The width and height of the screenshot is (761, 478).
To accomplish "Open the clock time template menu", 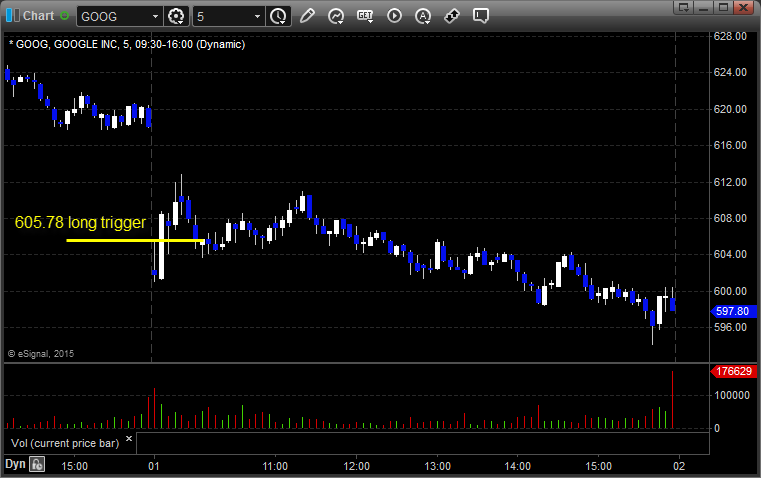I will coord(279,16).
